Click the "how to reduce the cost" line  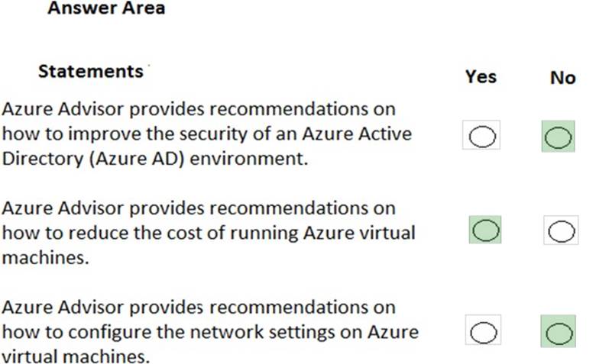[208, 233]
